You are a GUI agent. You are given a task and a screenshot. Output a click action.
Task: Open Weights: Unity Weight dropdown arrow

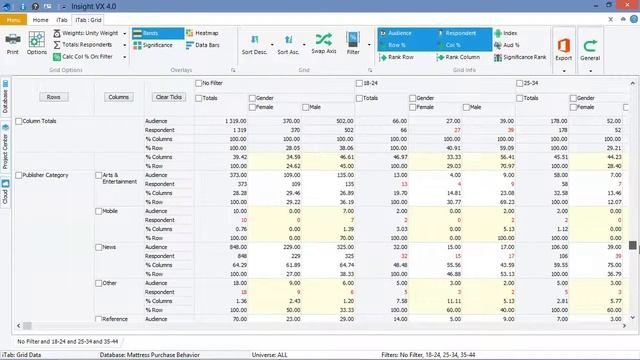[x=124, y=33]
